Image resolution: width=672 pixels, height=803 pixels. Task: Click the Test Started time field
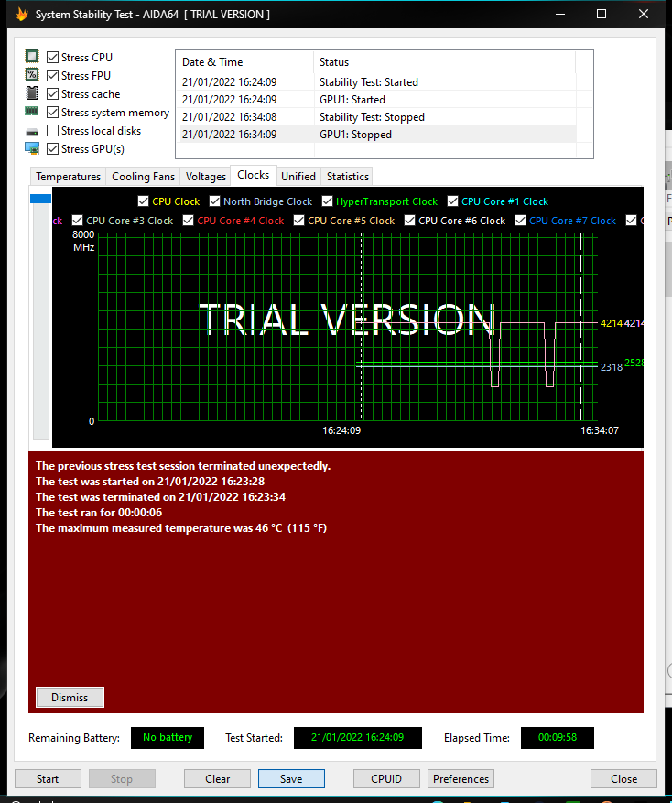pos(357,737)
